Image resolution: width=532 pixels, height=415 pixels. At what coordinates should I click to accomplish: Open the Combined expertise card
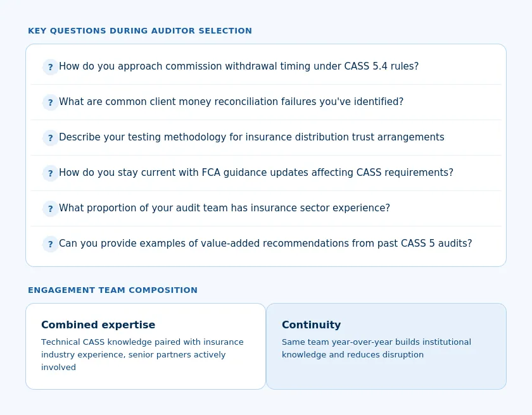coord(146,346)
